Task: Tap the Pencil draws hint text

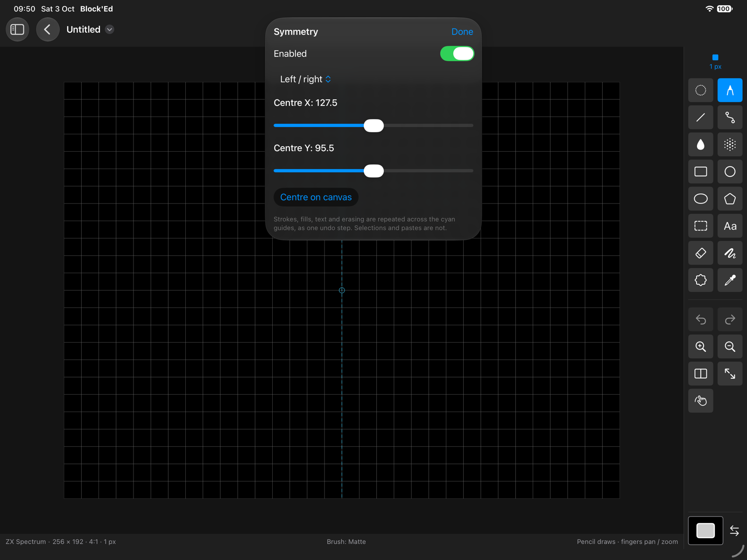Action: pyautogui.click(x=627, y=542)
